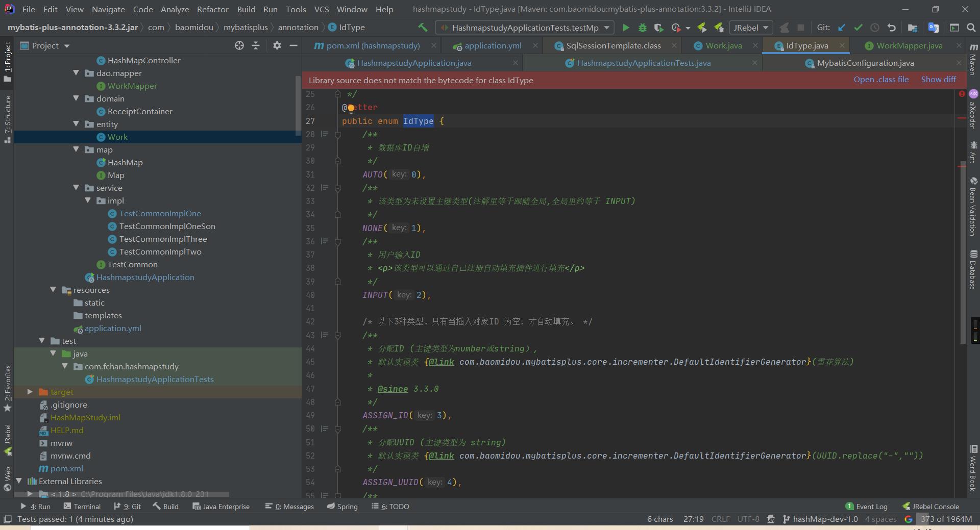This screenshot has width=980, height=530.
Task: Toggle the Favorites tool window tab
Action: tap(7, 388)
